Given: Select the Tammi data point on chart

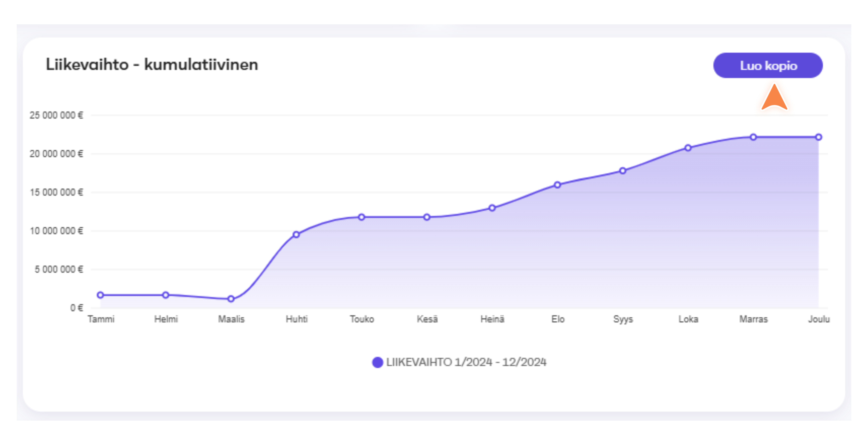Looking at the screenshot, I should [100, 295].
